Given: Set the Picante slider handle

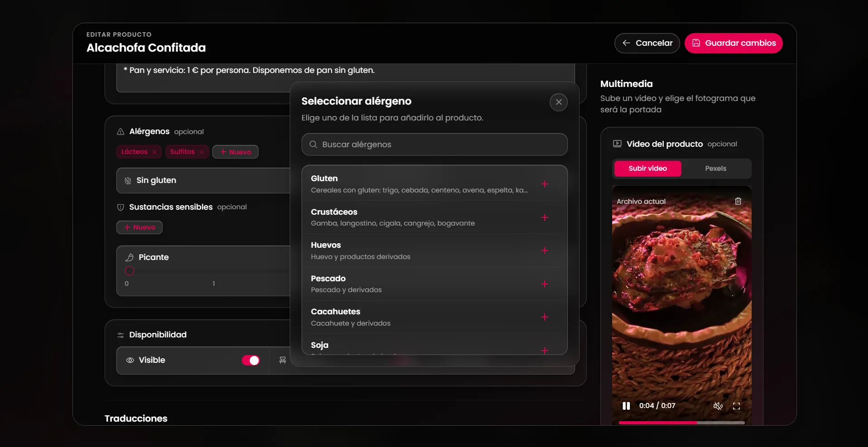Looking at the screenshot, I should click(129, 271).
